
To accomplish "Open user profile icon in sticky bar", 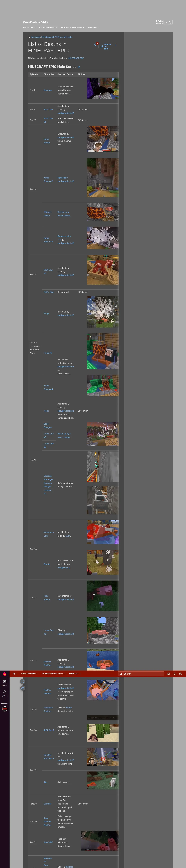I will click(x=181, y=674).
